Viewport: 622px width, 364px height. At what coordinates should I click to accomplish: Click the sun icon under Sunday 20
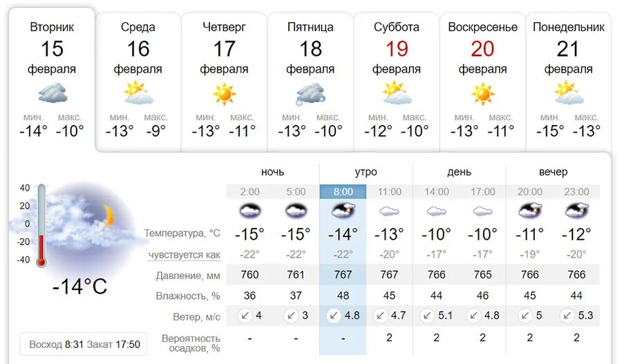click(x=483, y=94)
